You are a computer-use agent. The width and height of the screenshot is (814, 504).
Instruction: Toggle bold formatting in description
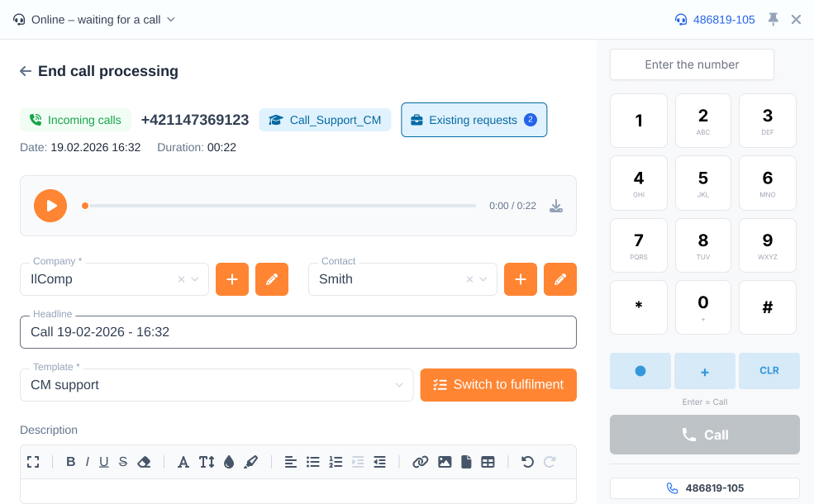70,462
